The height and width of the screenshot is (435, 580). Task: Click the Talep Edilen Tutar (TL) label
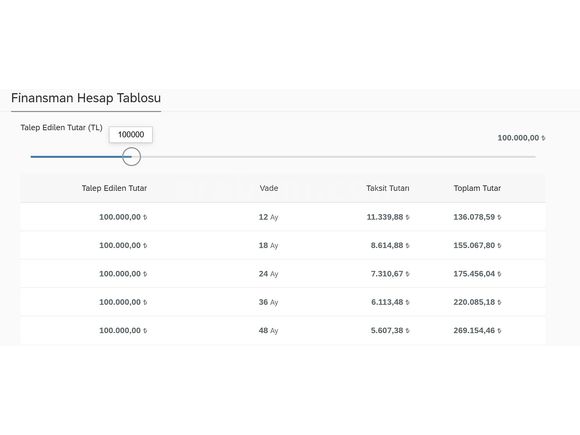pos(61,128)
